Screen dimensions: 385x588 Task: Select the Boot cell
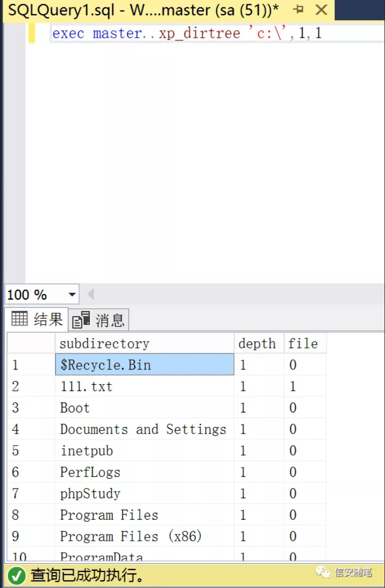coord(145,408)
